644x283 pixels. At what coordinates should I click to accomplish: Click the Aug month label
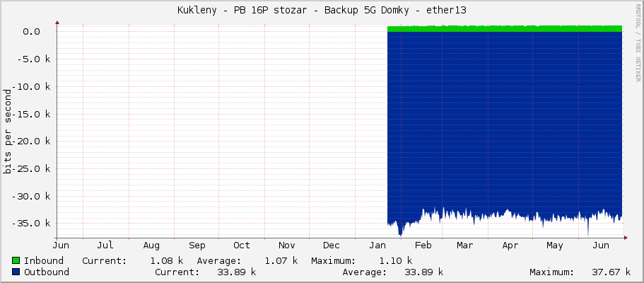[x=151, y=246]
